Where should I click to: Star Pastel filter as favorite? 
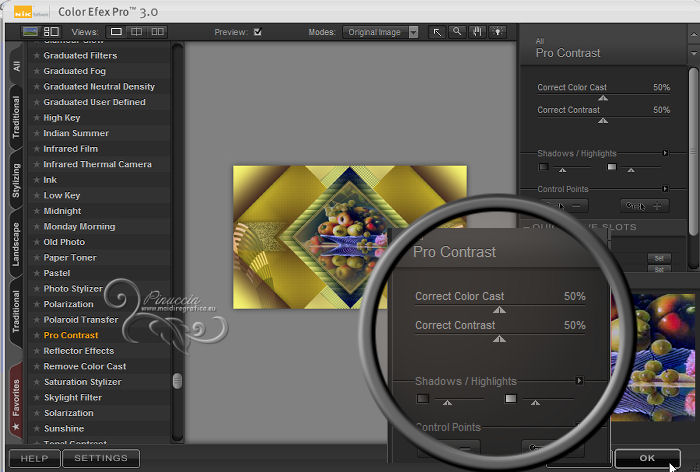click(x=36, y=273)
